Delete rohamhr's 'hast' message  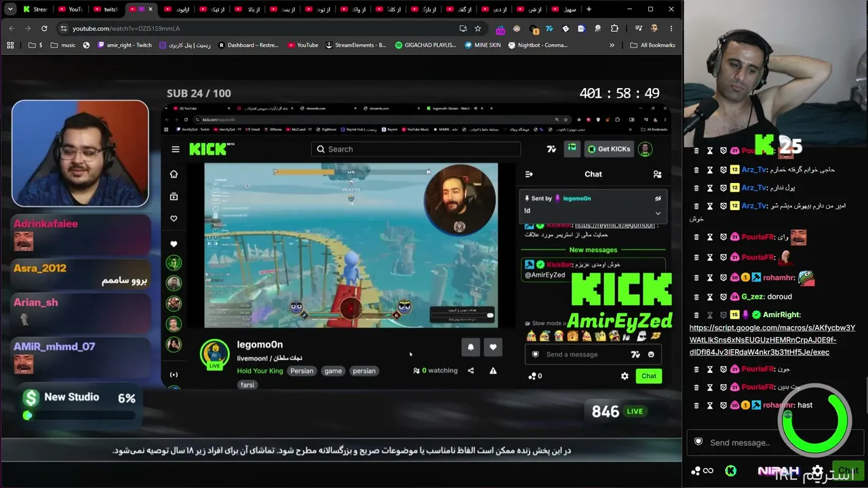pos(696,405)
